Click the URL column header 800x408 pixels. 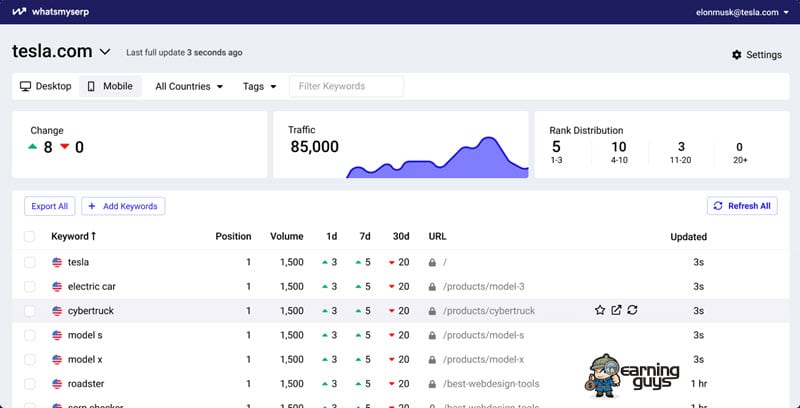pos(437,236)
